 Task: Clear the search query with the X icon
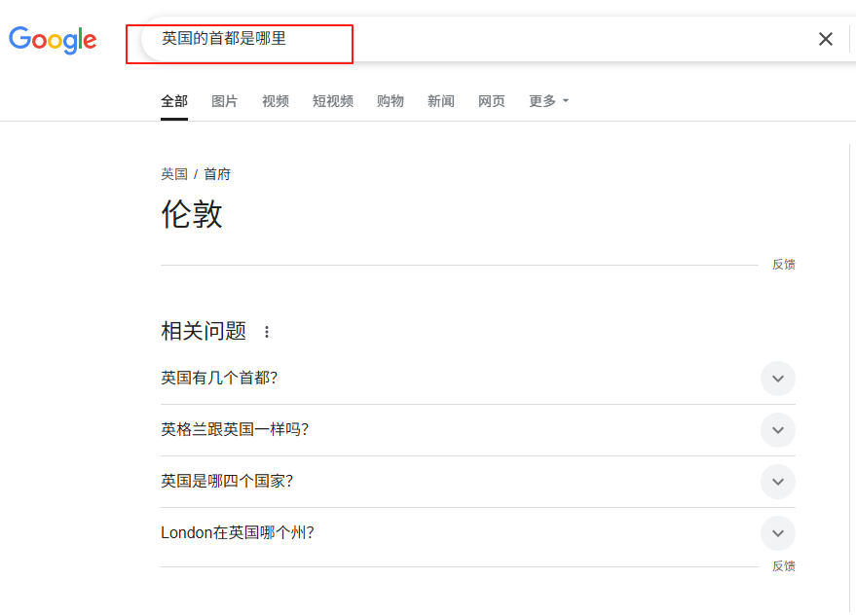click(x=826, y=39)
